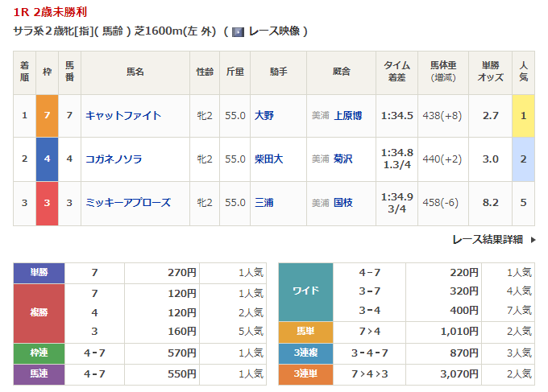Click the 単勝 payout label
Viewport: 548px width, 392px height.
point(39,273)
